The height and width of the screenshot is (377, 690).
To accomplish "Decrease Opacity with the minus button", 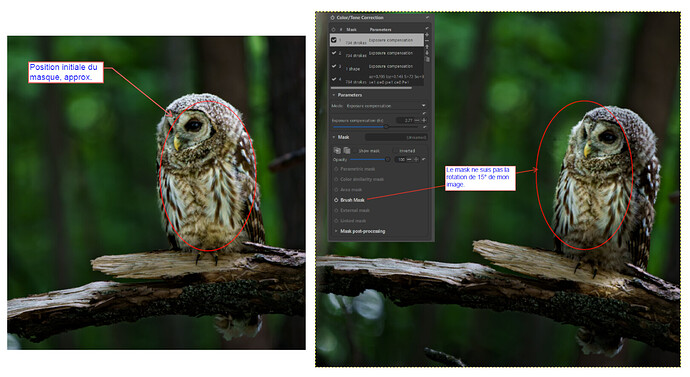I will pos(409,159).
